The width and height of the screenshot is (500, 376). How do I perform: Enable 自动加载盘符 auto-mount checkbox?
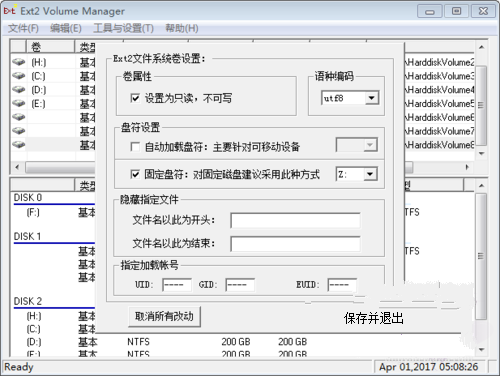click(135, 147)
